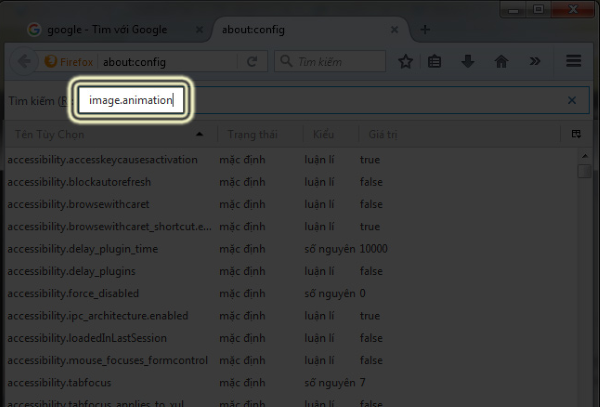Click the back navigation arrow
600x407 pixels.
pyautogui.click(x=24, y=62)
